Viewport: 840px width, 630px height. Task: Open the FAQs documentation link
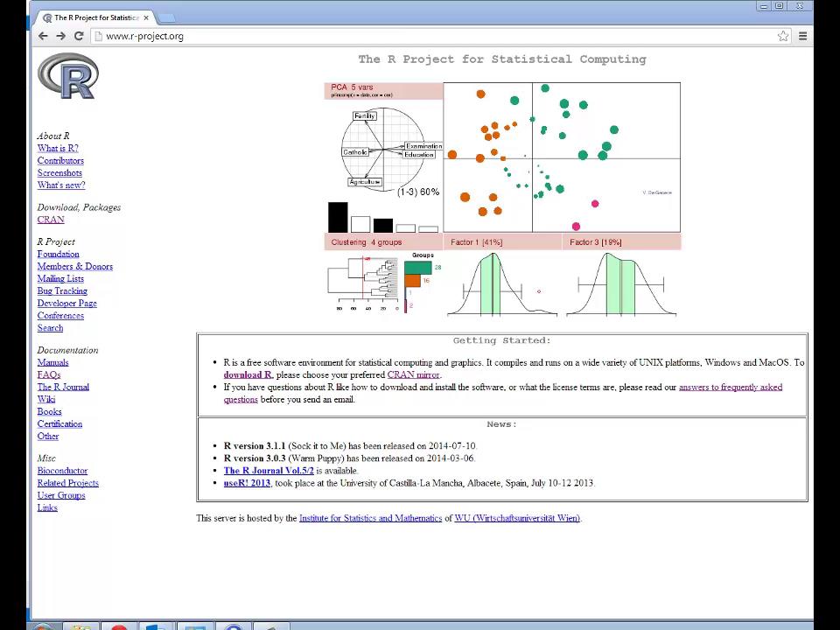coord(48,374)
